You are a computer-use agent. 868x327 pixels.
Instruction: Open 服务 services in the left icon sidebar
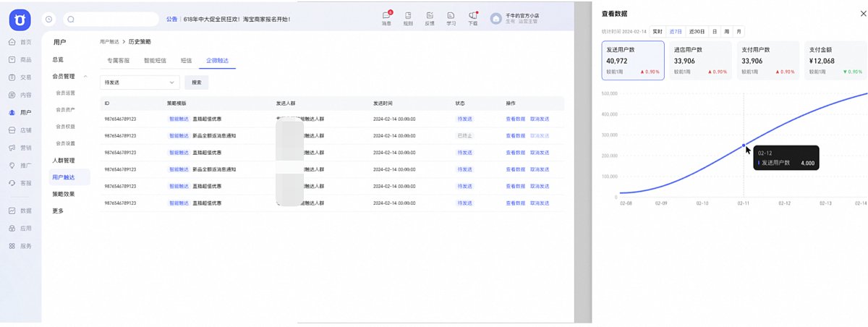click(x=20, y=246)
